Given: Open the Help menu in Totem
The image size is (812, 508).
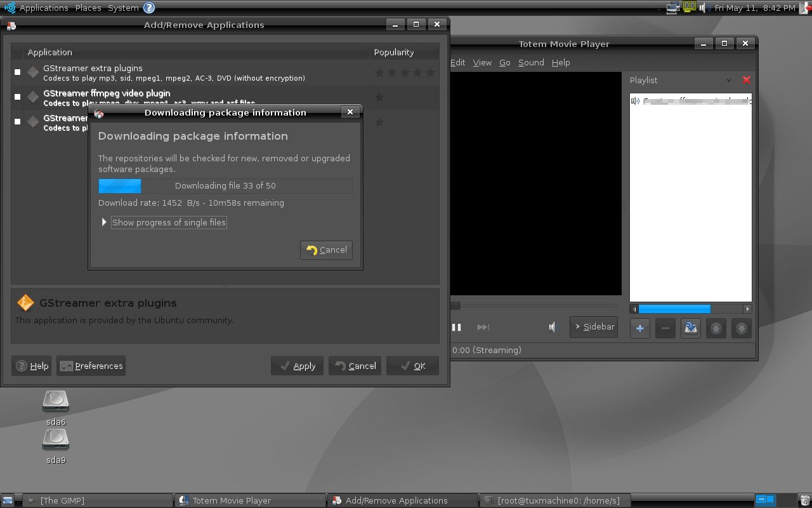Looking at the screenshot, I should click(561, 62).
